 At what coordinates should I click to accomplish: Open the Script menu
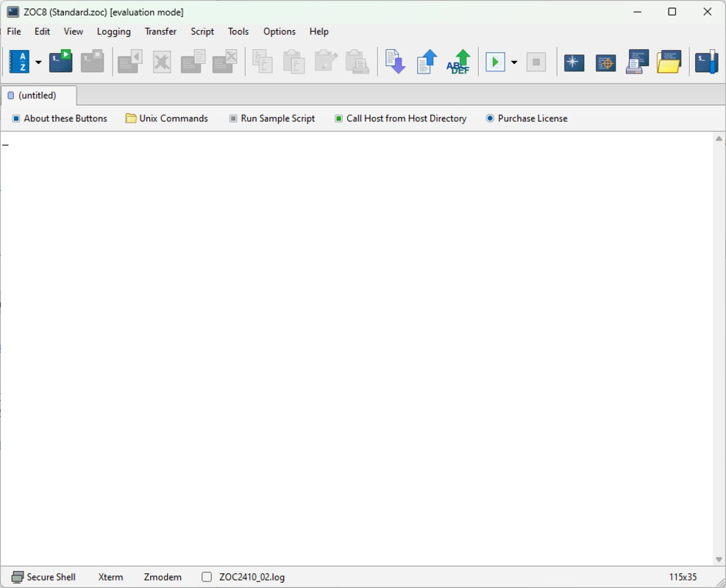[202, 32]
